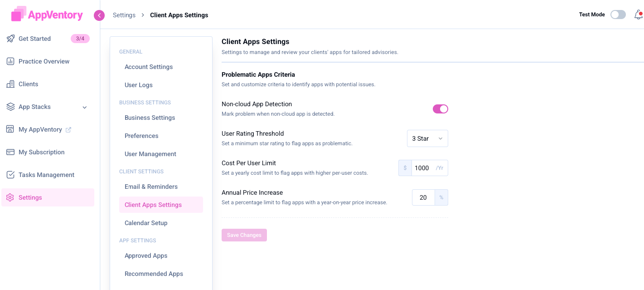Click the 3/4 progress badge

pyautogui.click(x=80, y=39)
